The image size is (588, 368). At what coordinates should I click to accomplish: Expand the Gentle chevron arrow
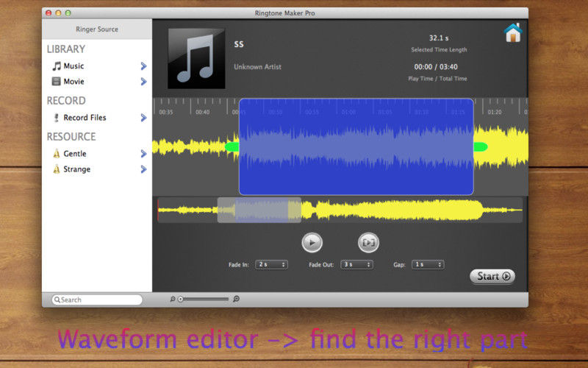click(143, 154)
